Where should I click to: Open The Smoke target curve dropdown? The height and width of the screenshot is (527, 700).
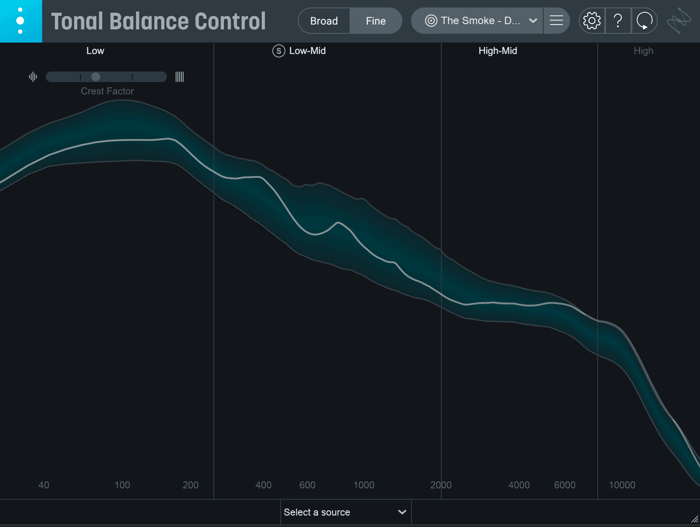coord(477,21)
